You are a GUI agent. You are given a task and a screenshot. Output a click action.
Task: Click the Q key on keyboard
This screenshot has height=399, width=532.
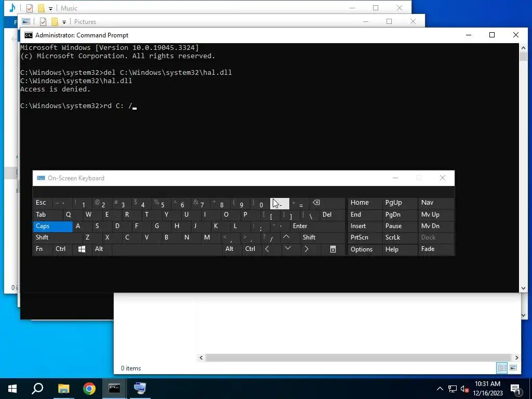tap(73, 215)
